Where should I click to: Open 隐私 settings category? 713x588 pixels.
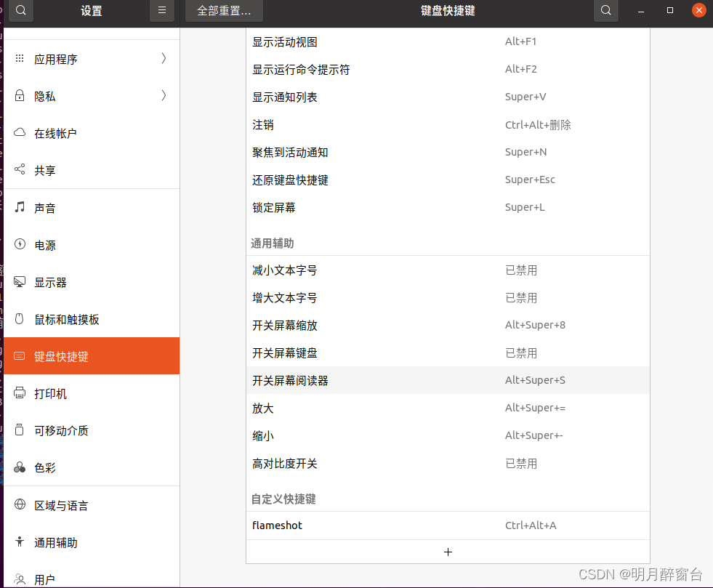coord(92,96)
